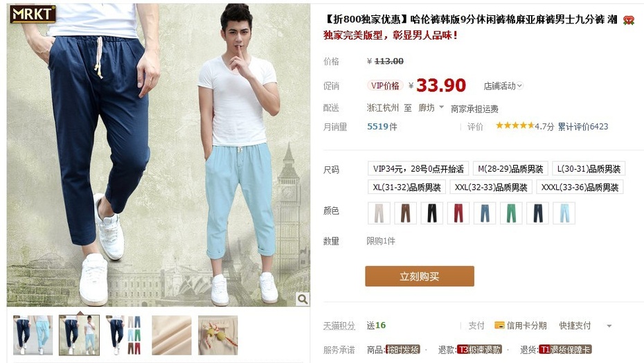Click the heart icon beside product title
The width and height of the screenshot is (644, 363).
tap(628, 19)
